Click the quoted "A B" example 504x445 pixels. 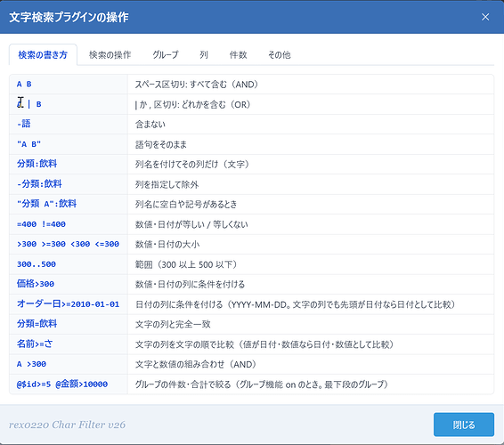tap(28, 144)
